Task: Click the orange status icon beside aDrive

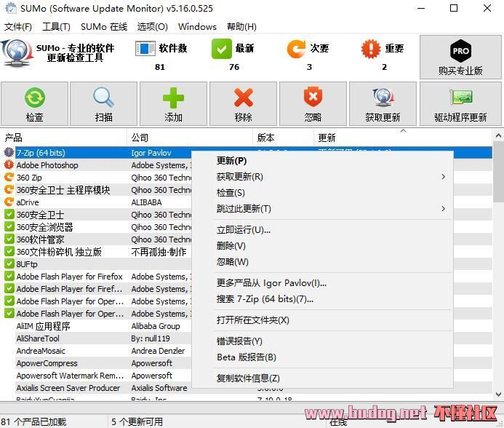Action: (x=9, y=202)
